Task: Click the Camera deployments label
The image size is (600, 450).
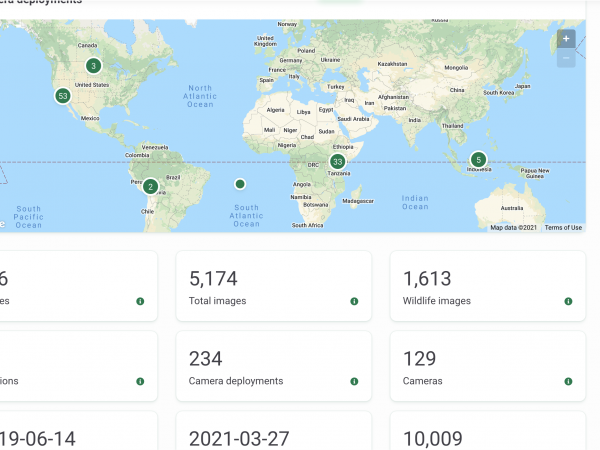Action: 236,381
